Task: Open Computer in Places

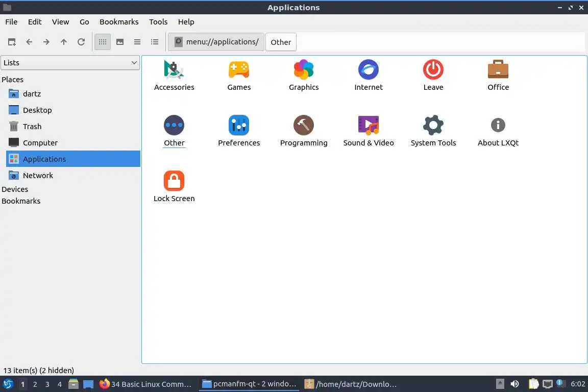Action: pos(73,142)
